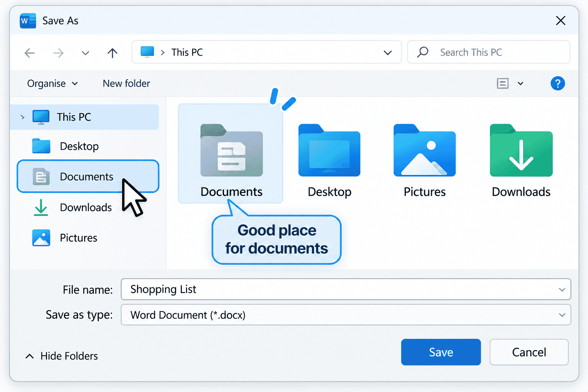Collapse the pane with Hide Folders
588x392 pixels.
pyautogui.click(x=62, y=356)
